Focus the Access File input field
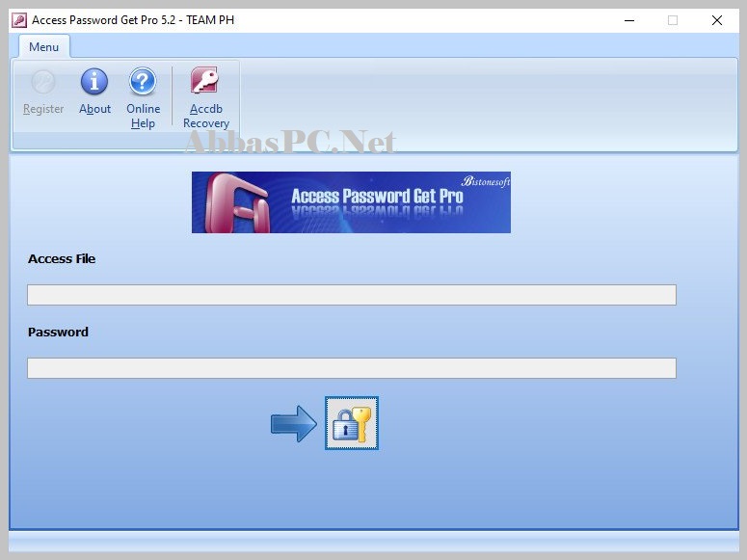This screenshot has height=560, width=747. (352, 295)
